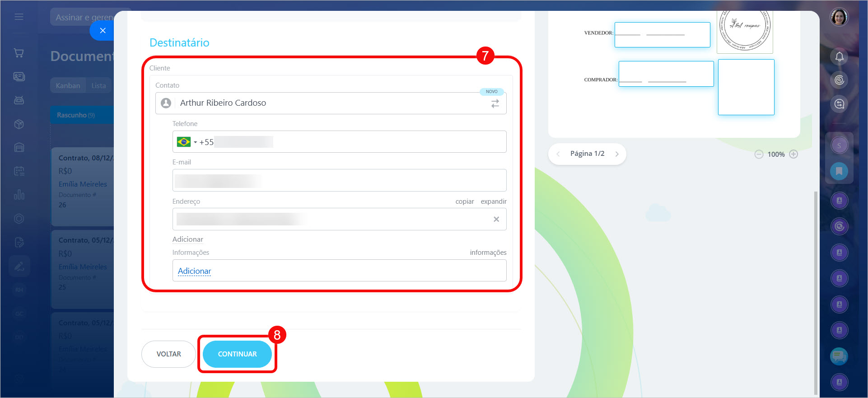Click the contact name field Arthur Ribeiro Cardoso

click(x=331, y=103)
